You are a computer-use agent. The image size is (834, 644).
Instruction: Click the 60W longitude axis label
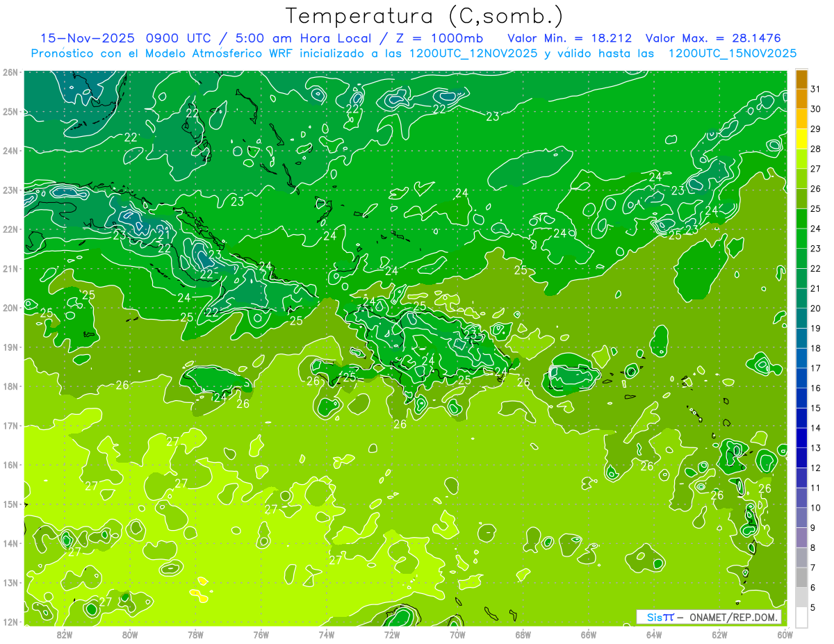(x=785, y=634)
